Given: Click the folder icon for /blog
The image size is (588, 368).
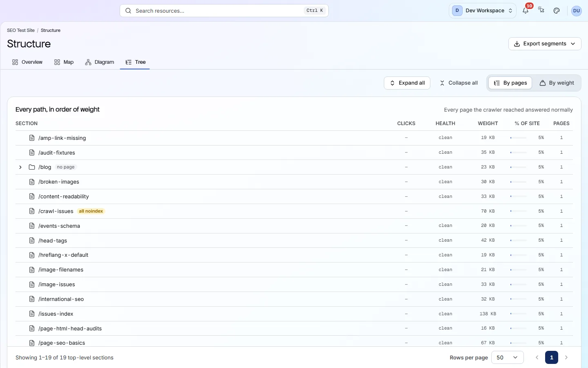Looking at the screenshot, I should click(x=32, y=167).
